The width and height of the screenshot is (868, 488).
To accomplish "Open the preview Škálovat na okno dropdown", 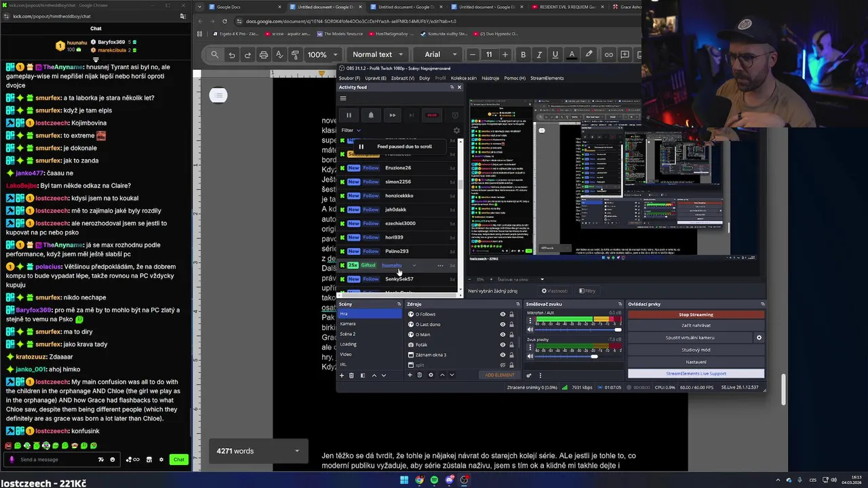I will [520, 279].
